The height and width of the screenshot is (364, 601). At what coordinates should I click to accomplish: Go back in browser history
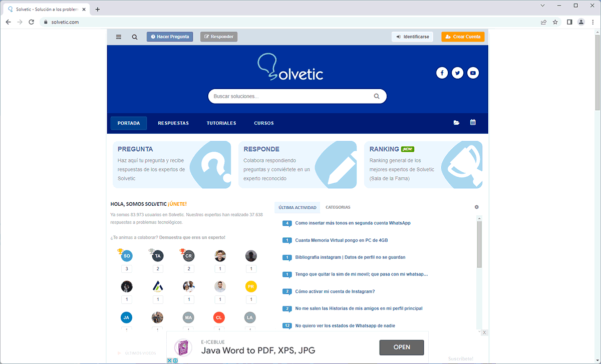tap(8, 22)
